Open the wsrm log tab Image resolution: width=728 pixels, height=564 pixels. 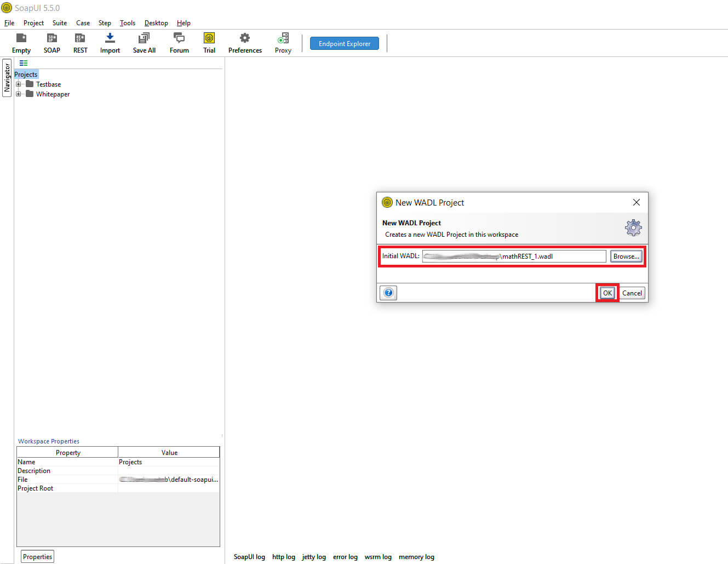[378, 556]
